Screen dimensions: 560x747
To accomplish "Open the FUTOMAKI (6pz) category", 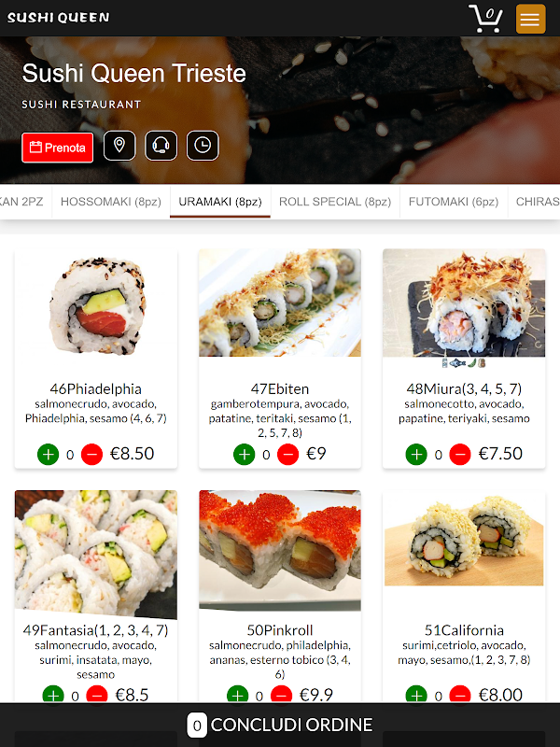I will 454,202.
